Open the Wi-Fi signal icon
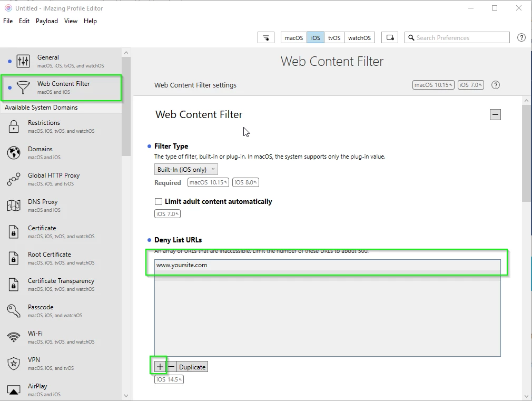 click(x=14, y=337)
